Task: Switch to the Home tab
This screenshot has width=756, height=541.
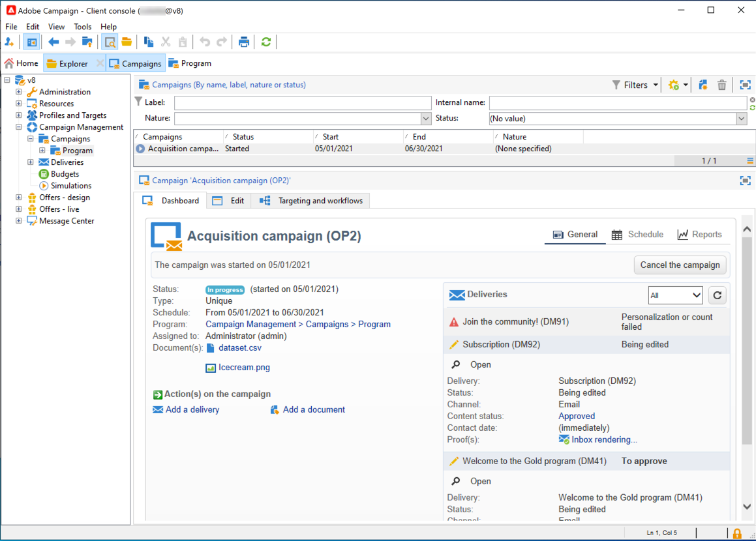Action: [x=22, y=63]
